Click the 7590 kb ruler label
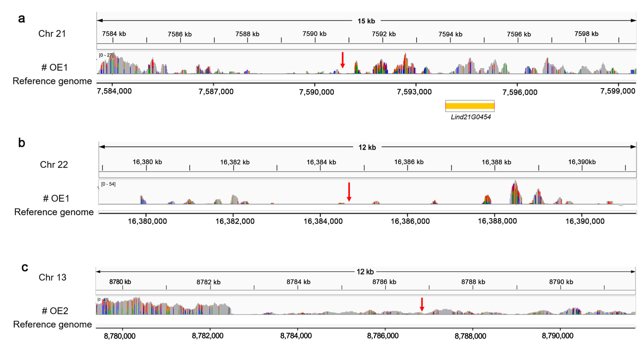This screenshot has width=644, height=349. click(314, 34)
